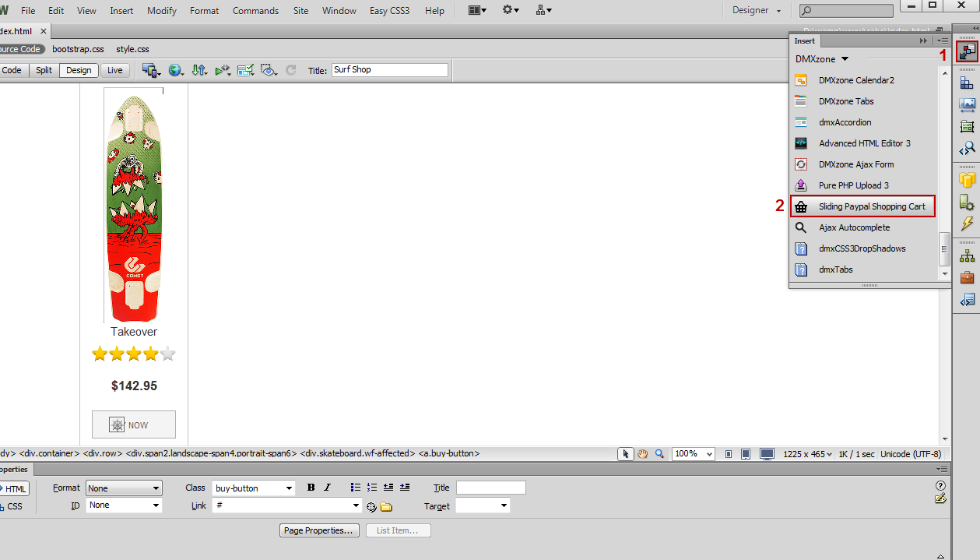Click the Page Properties button

click(320, 530)
